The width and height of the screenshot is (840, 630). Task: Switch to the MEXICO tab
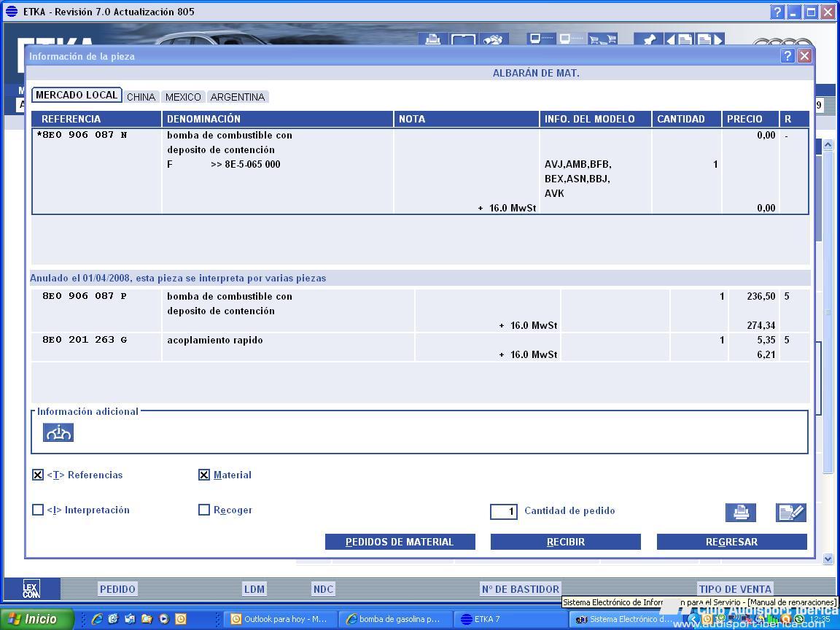point(183,97)
